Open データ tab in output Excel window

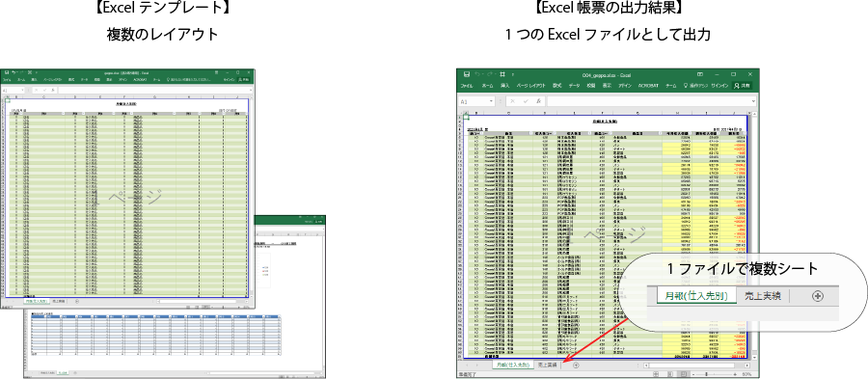coord(574,86)
